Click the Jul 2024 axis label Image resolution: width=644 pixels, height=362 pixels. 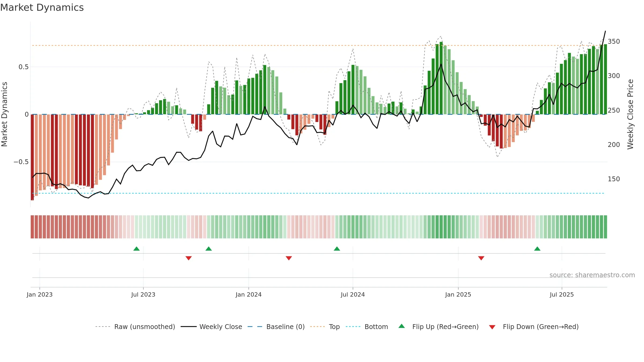353,294
